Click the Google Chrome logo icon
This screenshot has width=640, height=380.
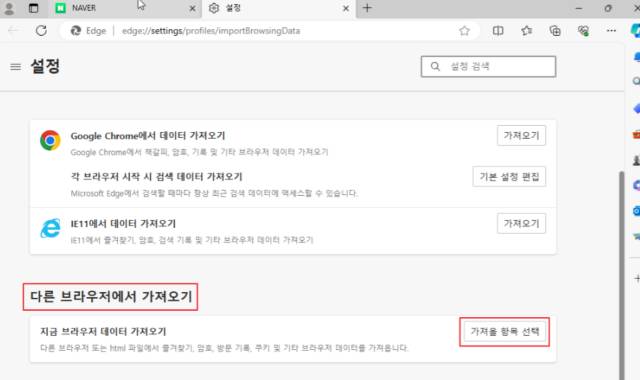[x=50, y=140]
